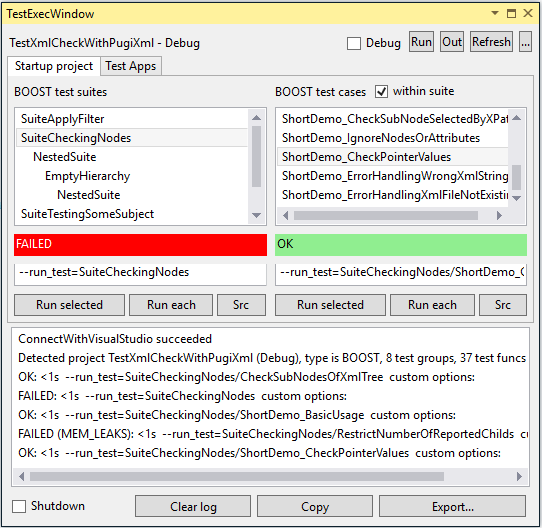This screenshot has height=528, width=542.
Task: Click the suite --run_test=SuiteCheckingNodes input field
Action: tap(140, 273)
